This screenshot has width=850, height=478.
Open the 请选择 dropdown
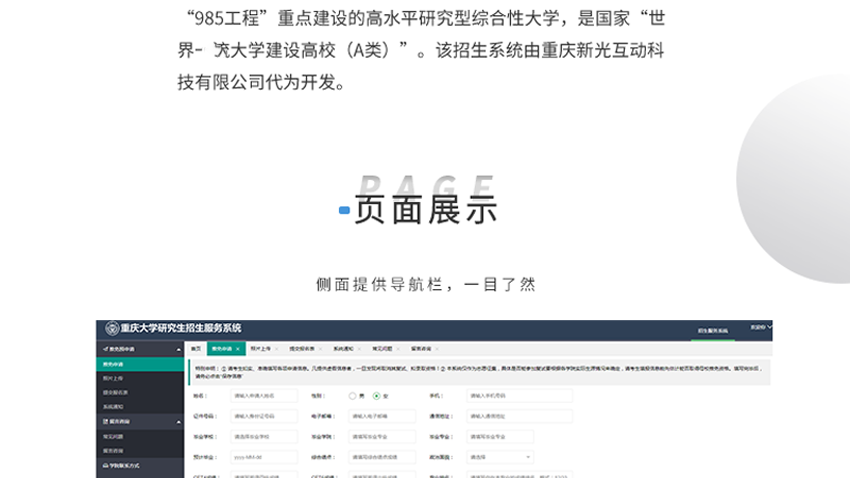[x=500, y=457]
